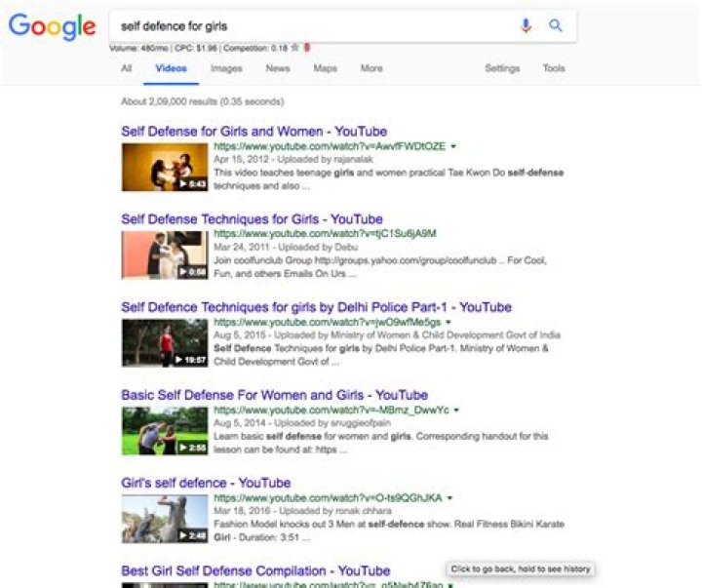
Task: Expand dropdown arrow beside AwvfFWDtOZE URL
Action: (x=453, y=146)
